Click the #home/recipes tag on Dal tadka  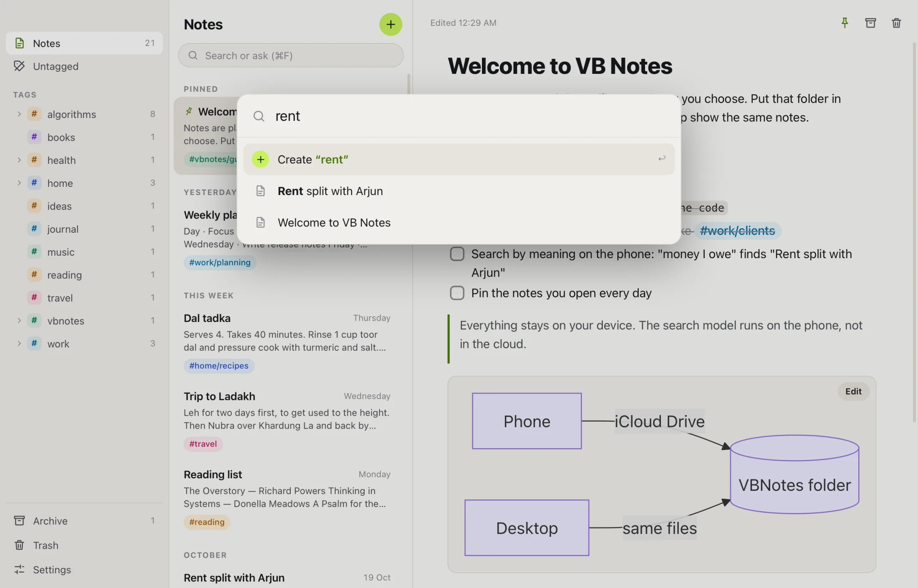pos(219,366)
